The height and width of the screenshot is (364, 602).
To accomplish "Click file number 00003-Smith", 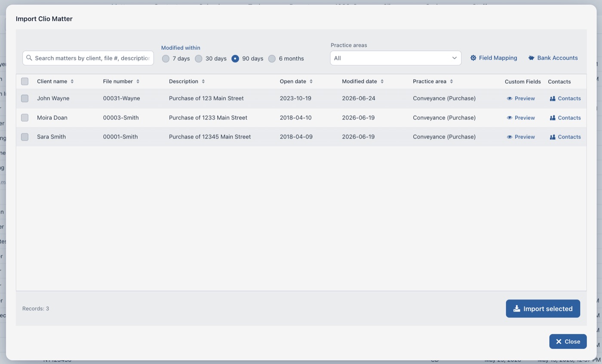I will tap(121, 118).
